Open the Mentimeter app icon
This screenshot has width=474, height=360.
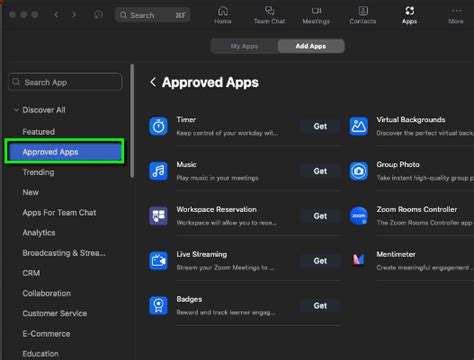click(x=359, y=259)
